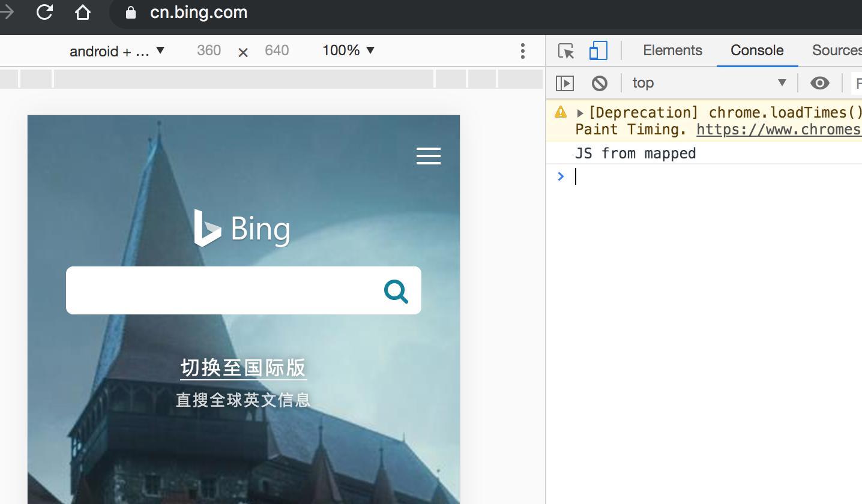Image resolution: width=862 pixels, height=504 pixels.
Task: Click the home button in the browser
Action: (82, 12)
